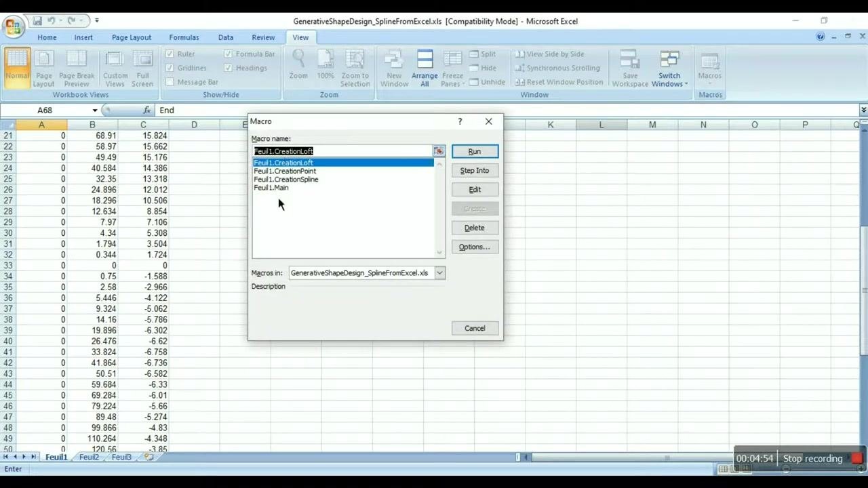Open the Home ribbon tab

(47, 37)
